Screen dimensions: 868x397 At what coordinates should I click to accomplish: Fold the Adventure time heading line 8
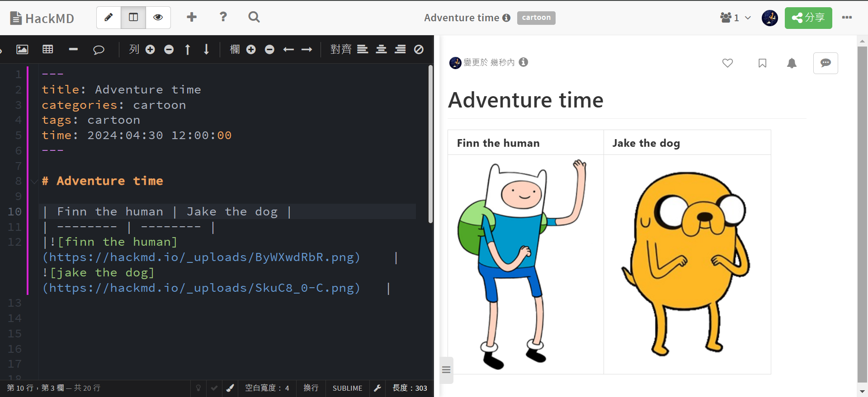(x=35, y=182)
